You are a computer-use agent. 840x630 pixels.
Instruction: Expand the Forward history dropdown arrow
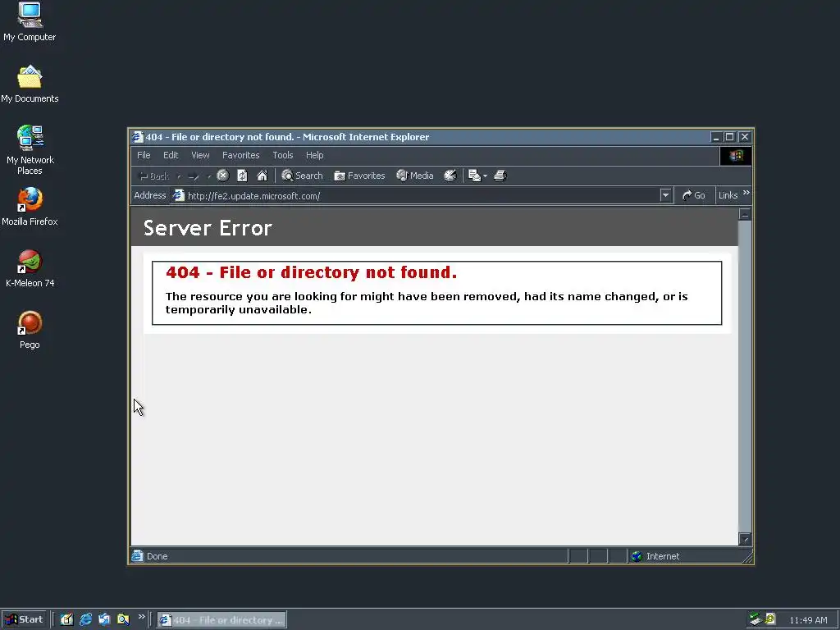pos(209,176)
